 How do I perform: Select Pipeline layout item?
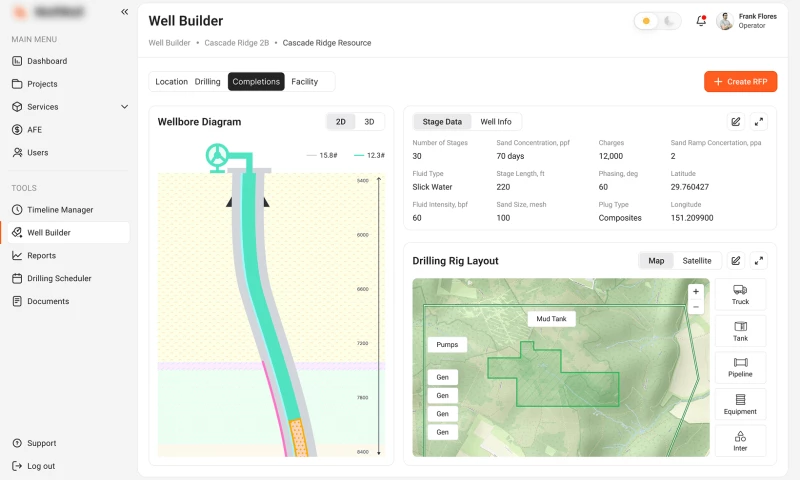coord(740,368)
